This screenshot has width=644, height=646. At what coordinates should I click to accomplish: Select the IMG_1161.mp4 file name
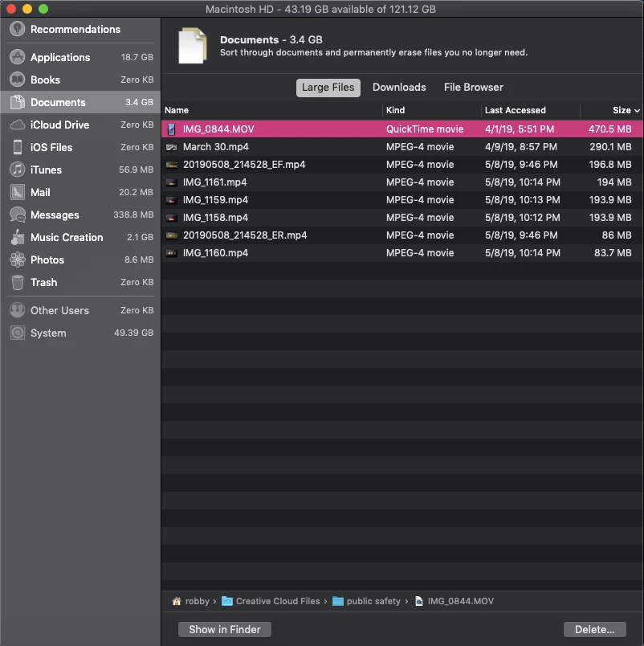click(215, 182)
